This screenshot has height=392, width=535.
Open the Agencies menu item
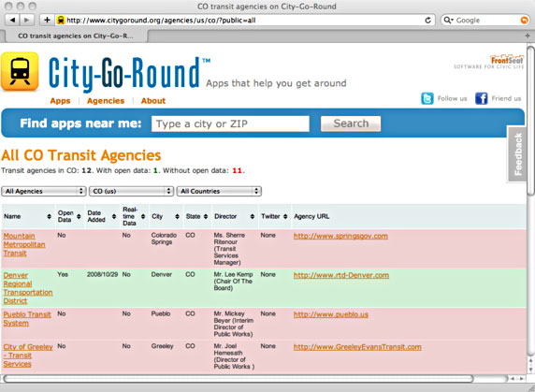[106, 101]
